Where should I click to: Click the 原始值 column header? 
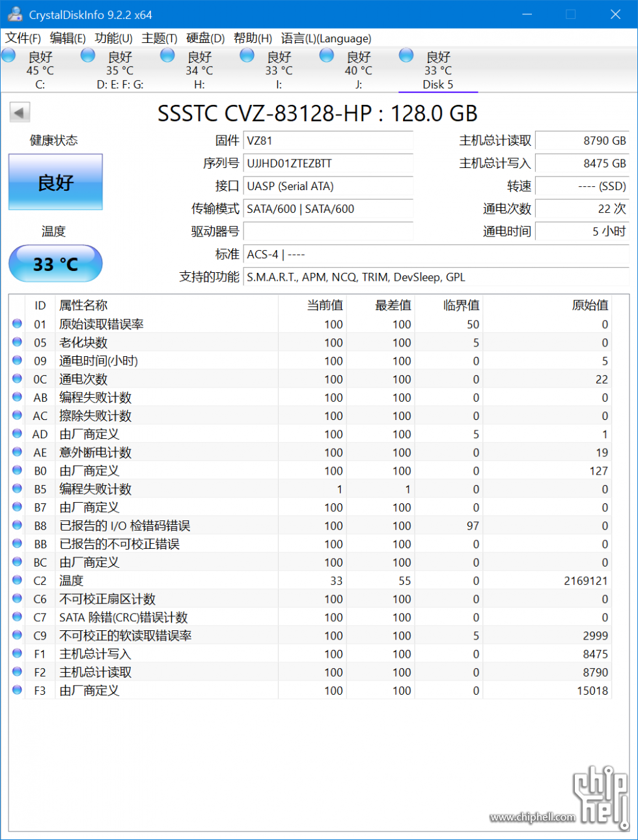[x=547, y=305]
